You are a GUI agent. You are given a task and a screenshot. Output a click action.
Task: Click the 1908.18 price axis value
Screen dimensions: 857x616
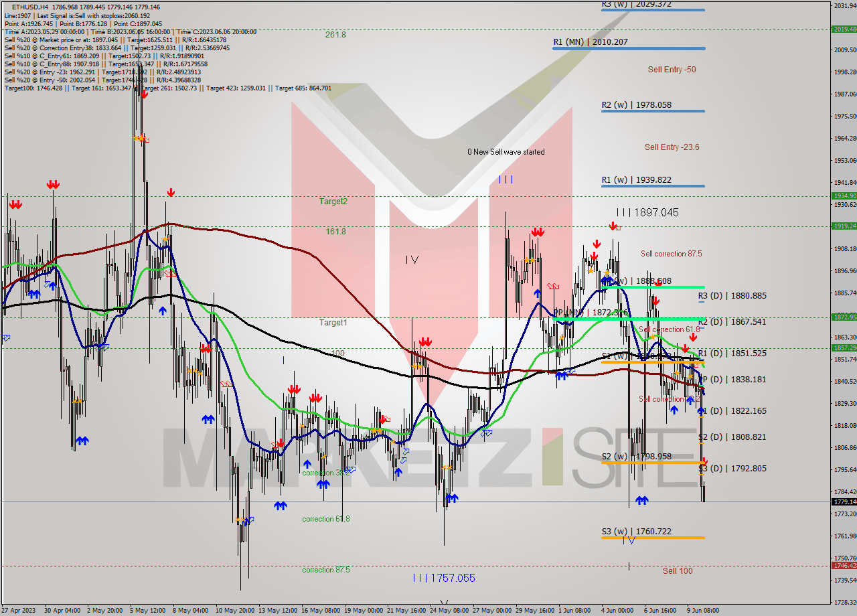845,248
